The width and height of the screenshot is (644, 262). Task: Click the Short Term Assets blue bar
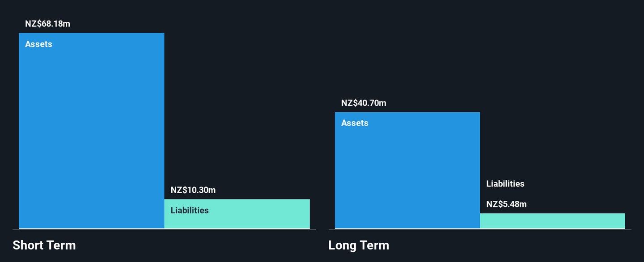tap(91, 134)
